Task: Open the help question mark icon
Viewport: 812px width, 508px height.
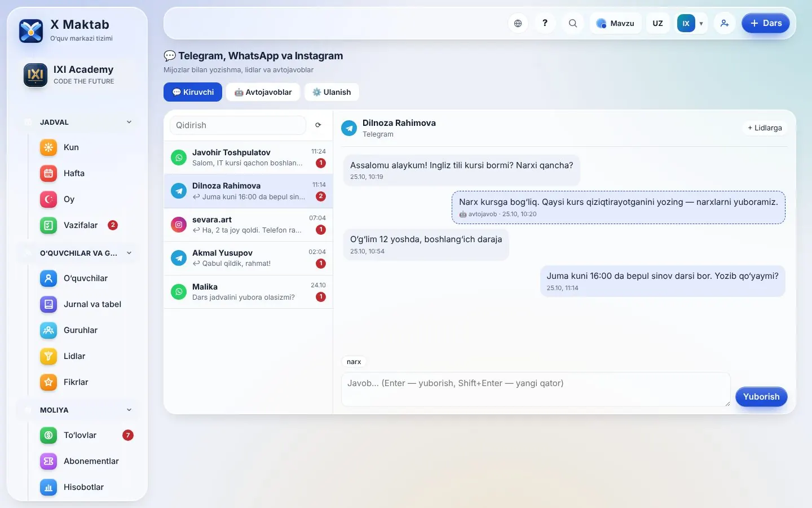Action: [545, 23]
